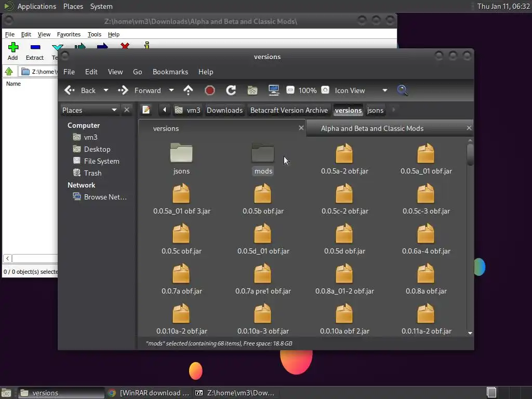
Task: Click Extract in the 7-Zip window toolbar
Action: tap(35, 51)
